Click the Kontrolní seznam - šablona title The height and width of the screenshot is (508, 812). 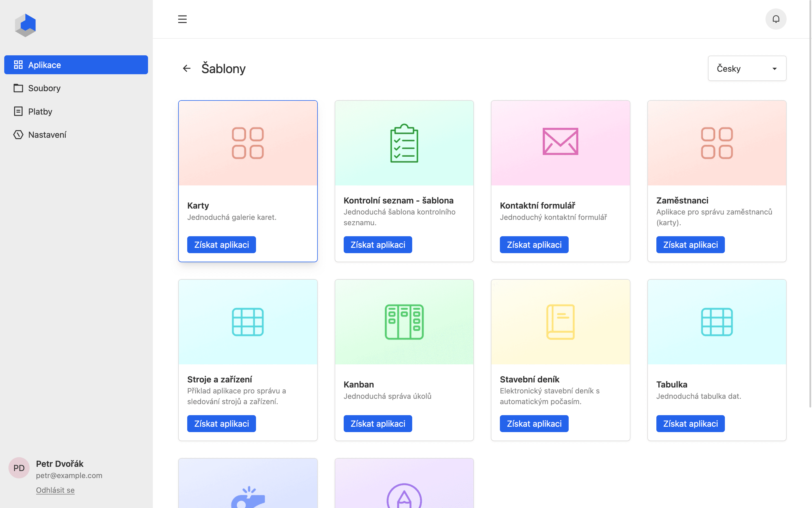(x=398, y=200)
